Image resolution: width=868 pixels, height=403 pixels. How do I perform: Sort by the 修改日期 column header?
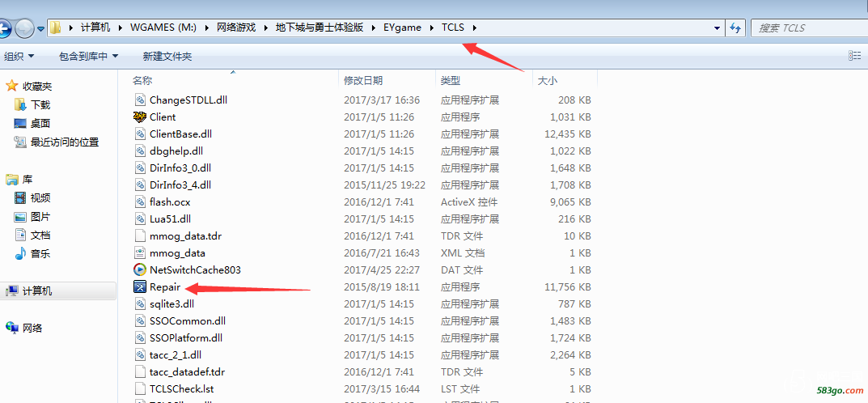(363, 81)
